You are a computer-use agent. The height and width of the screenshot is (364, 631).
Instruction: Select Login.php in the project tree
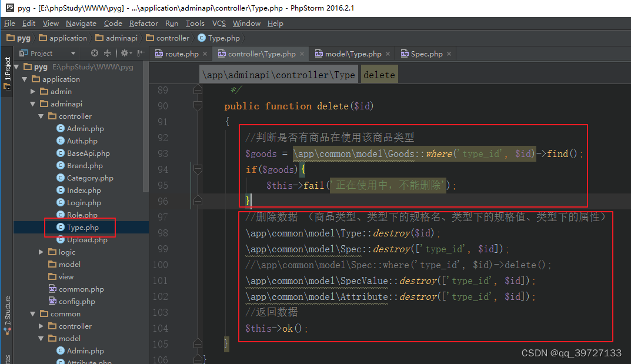pos(79,202)
